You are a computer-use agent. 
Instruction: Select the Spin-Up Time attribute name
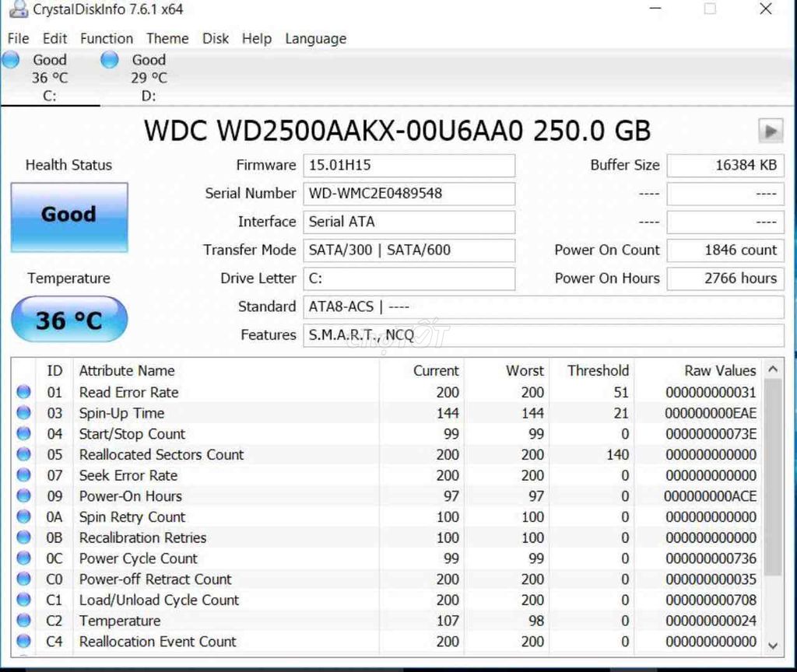tap(122, 414)
